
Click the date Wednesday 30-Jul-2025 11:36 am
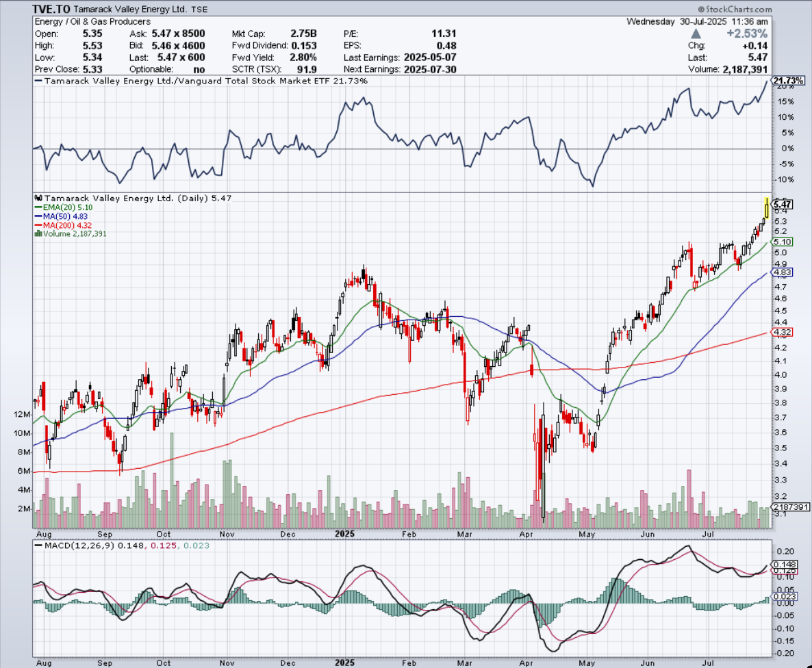click(697, 21)
